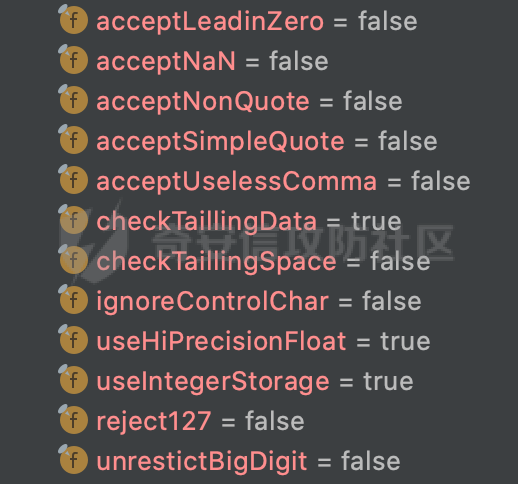Viewport: 518px width, 484px height.
Task: Click the field icon beside reject127
Action: pos(74,420)
